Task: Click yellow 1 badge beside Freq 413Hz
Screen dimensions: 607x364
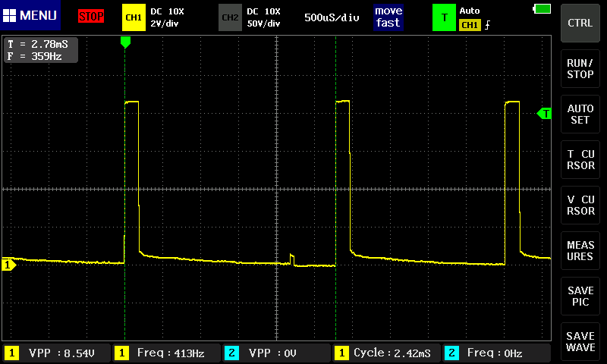Action: coord(121,353)
